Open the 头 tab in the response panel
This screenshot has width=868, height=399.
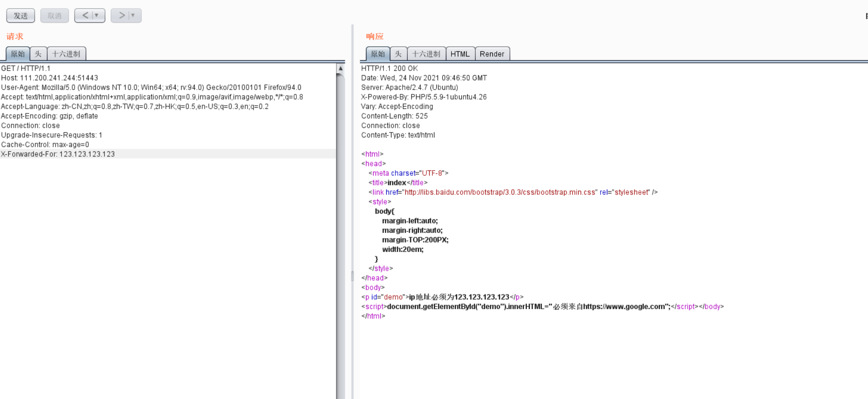398,54
